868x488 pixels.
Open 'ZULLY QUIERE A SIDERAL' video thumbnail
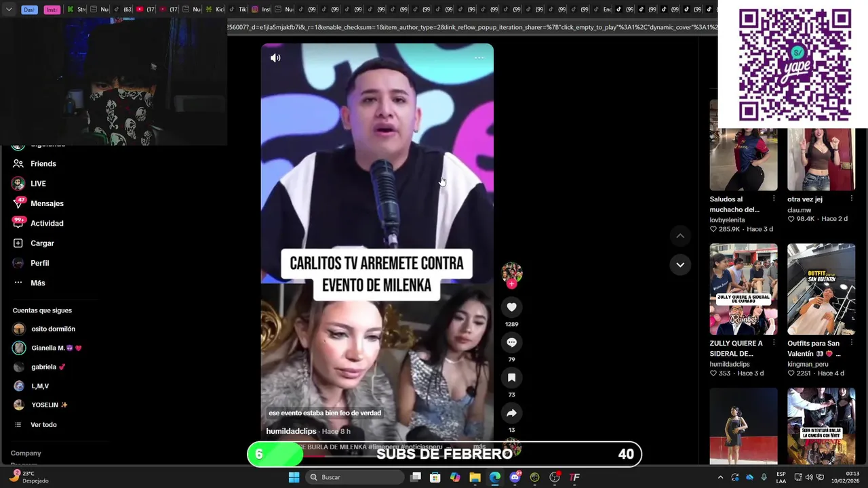pyautogui.click(x=743, y=289)
